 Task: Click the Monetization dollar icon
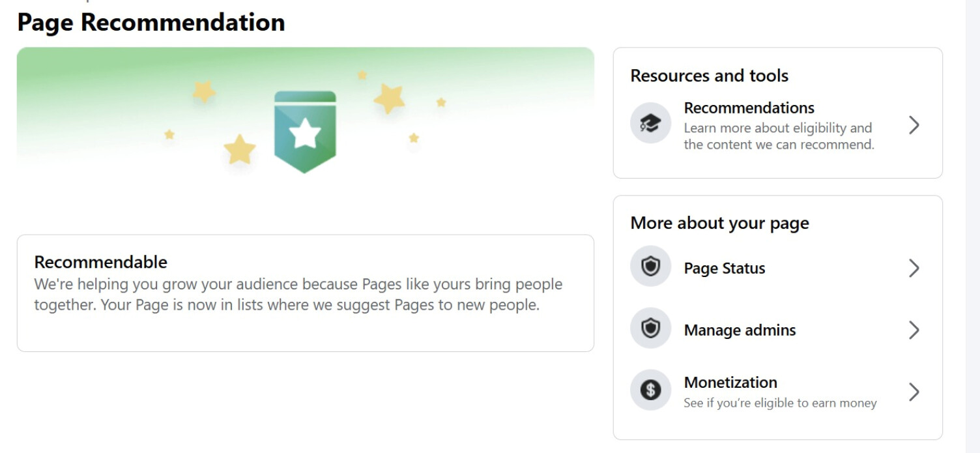(x=650, y=390)
